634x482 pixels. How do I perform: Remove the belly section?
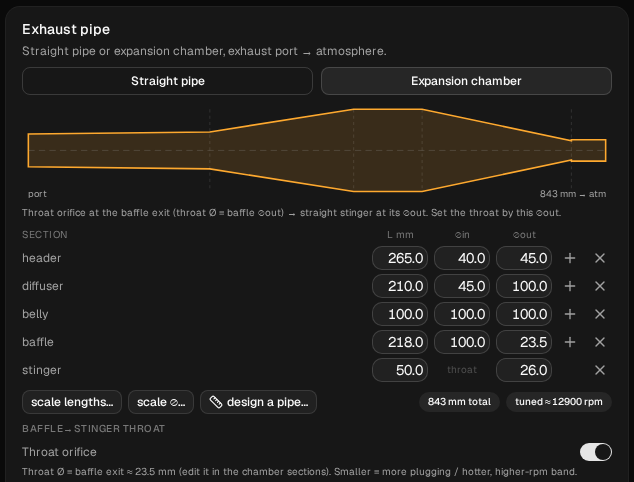(600, 314)
